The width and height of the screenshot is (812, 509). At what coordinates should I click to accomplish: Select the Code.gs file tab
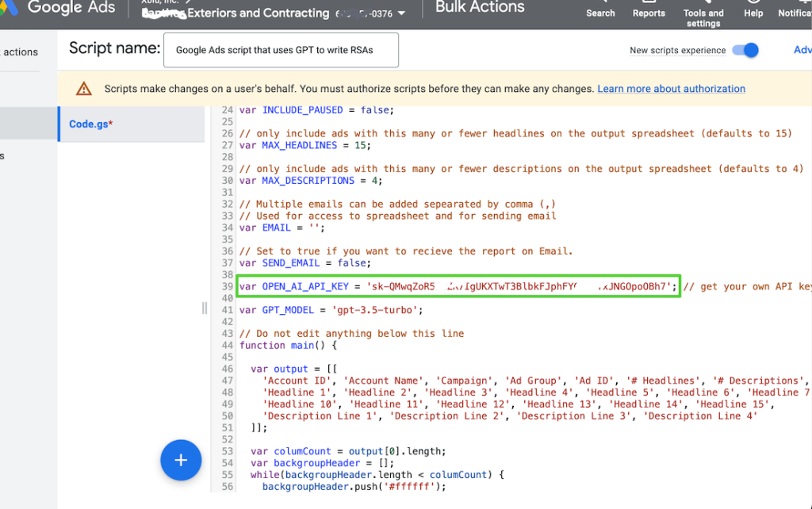[132, 124]
